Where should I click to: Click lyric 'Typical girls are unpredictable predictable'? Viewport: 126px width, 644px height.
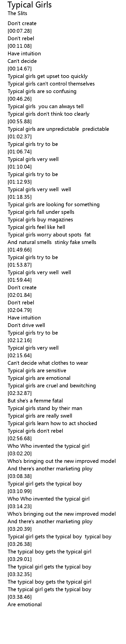tap(58, 129)
